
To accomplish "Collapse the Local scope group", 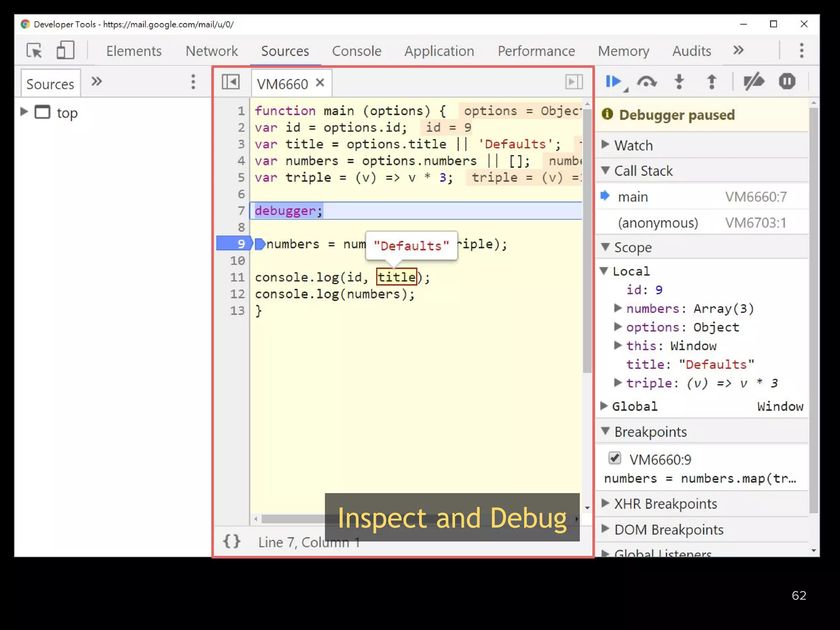I will pos(604,271).
